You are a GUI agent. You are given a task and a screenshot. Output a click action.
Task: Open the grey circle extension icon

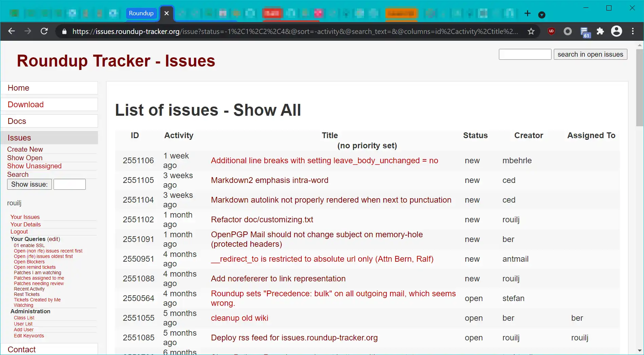(568, 31)
